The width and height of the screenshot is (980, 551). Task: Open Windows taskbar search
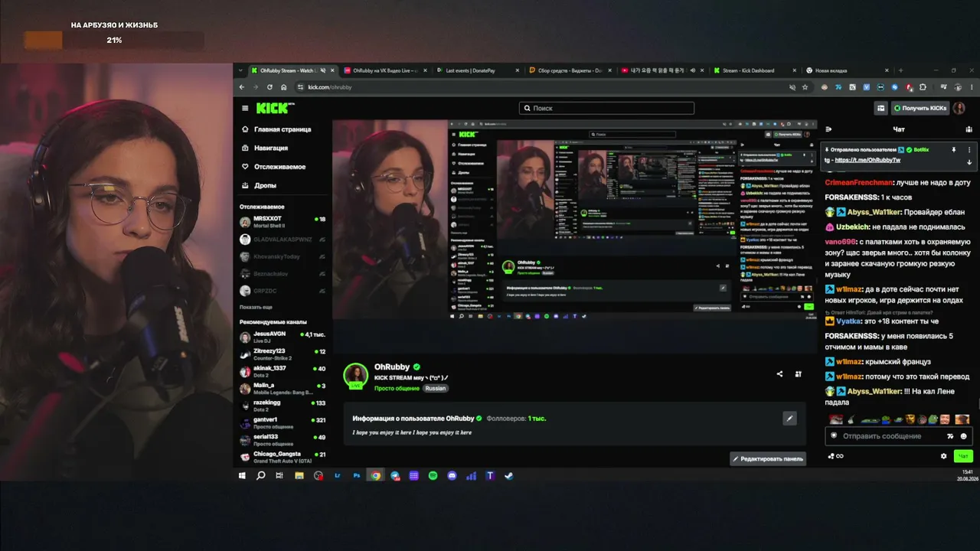pos(260,475)
